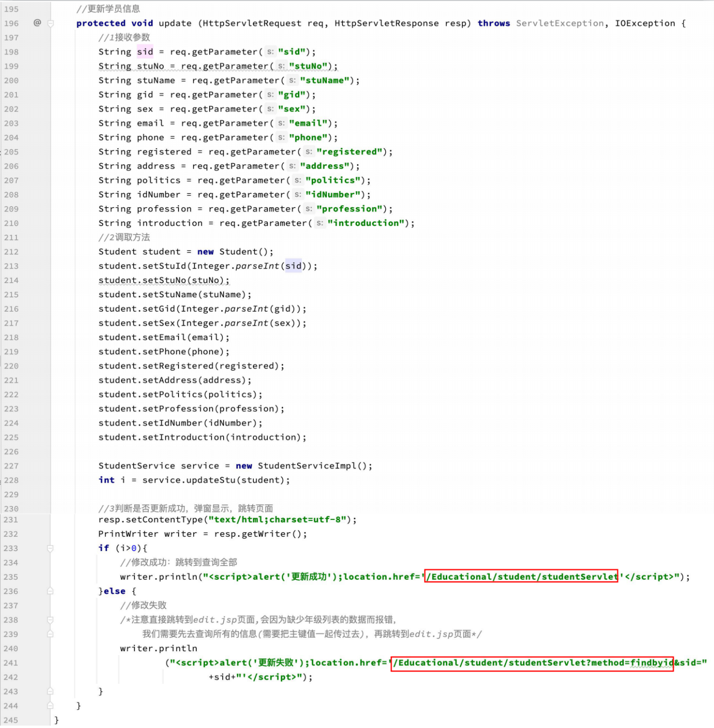Viewport: 714px width, 728px height.
Task: Click 'new Student()' on line 212
Action: click(233, 252)
